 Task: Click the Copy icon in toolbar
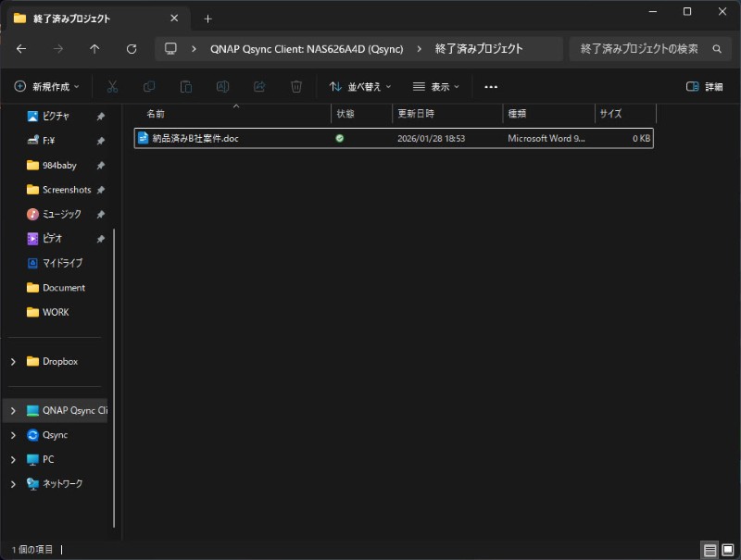[x=149, y=86]
